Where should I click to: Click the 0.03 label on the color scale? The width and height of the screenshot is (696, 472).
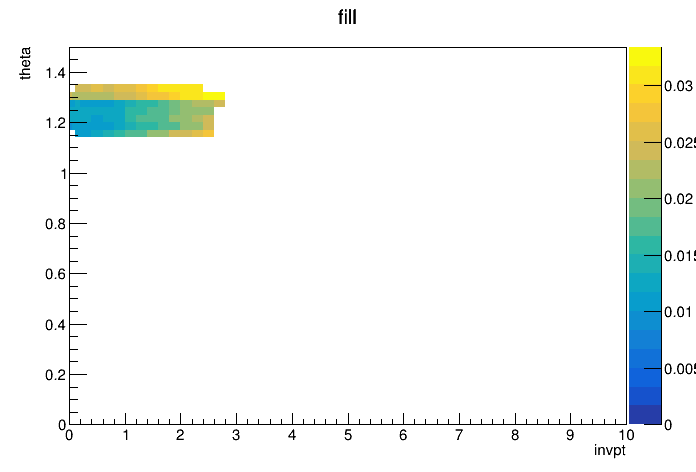[678, 87]
